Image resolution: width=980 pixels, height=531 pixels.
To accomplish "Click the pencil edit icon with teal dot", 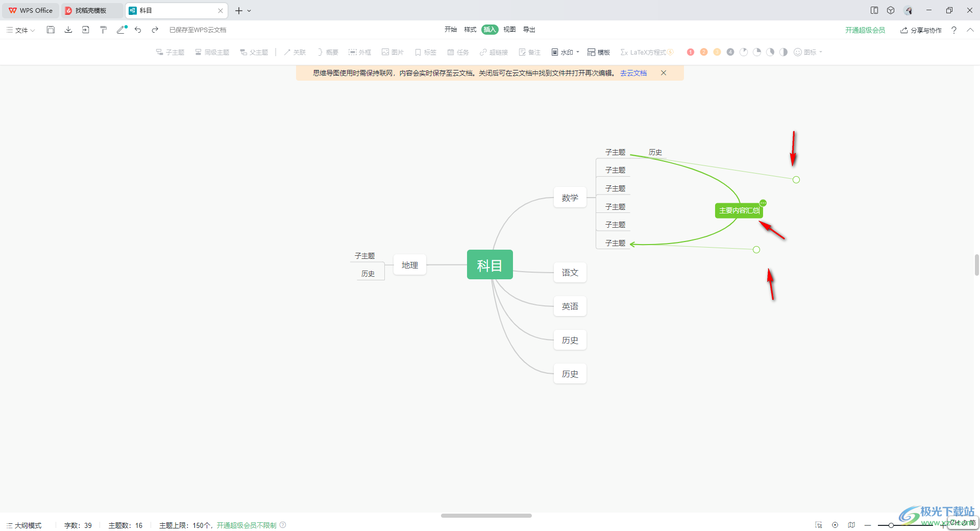I will pyautogui.click(x=121, y=30).
